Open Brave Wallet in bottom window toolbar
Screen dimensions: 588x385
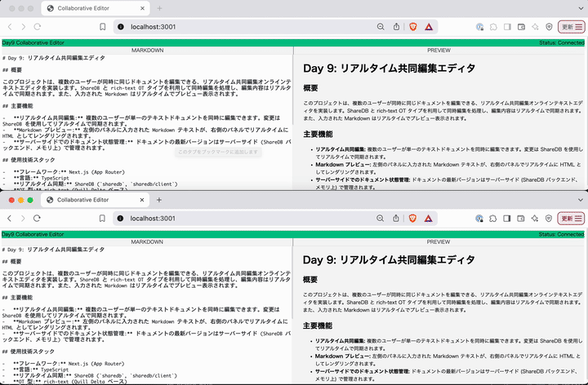pos(521,219)
